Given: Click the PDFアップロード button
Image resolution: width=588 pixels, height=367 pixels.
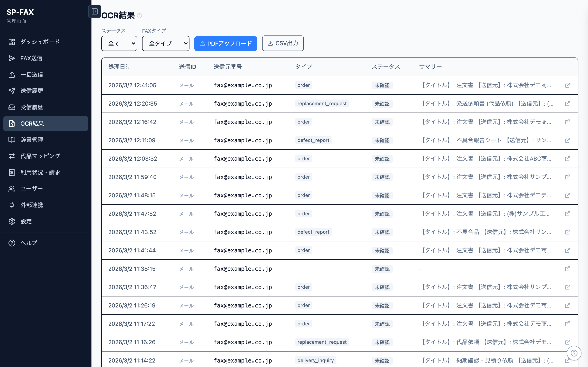Looking at the screenshot, I should point(225,43).
